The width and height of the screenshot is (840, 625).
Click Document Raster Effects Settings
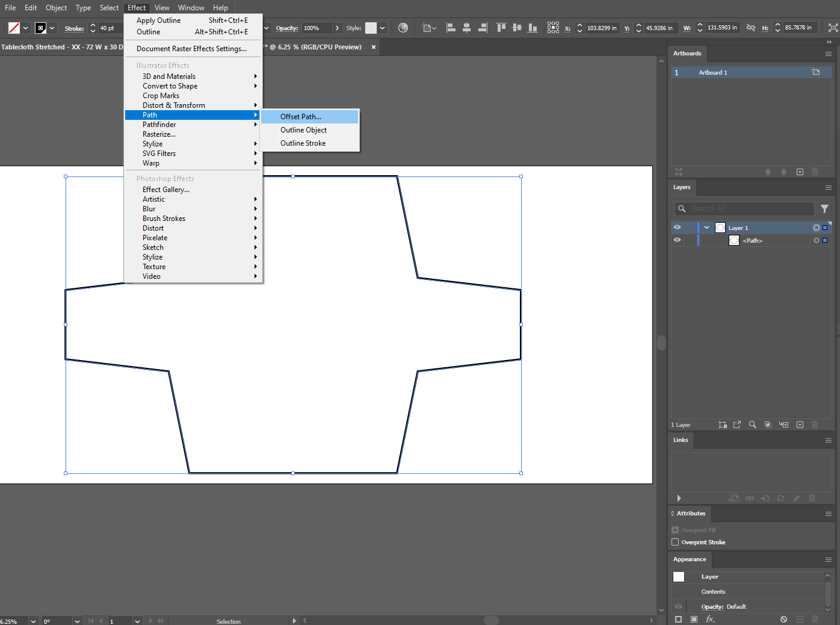(x=191, y=49)
